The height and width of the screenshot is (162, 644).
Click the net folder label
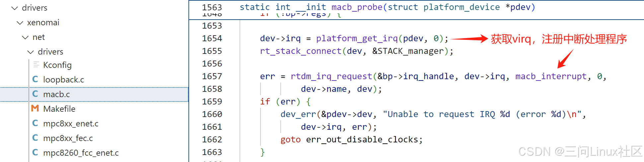coord(39,37)
